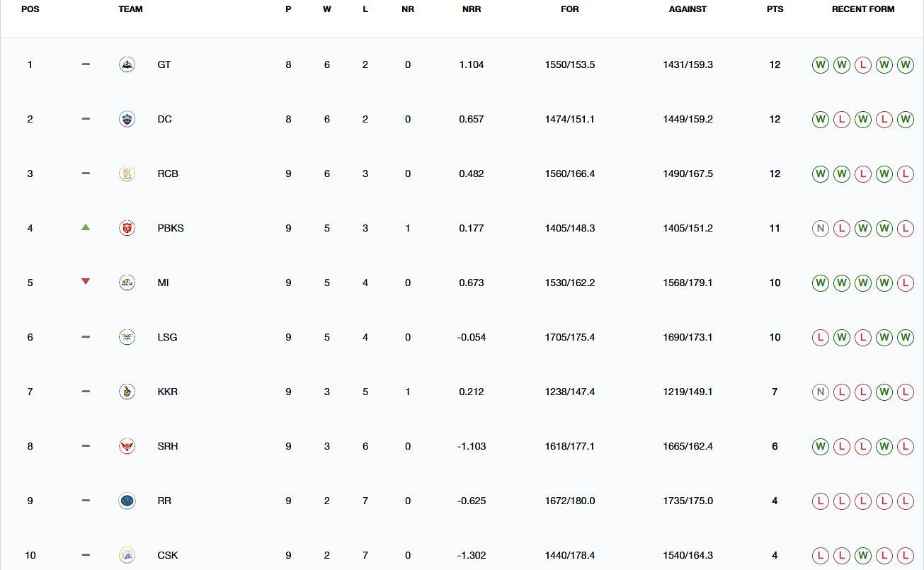Open the LSG team name
This screenshot has width=924, height=570.
click(167, 337)
